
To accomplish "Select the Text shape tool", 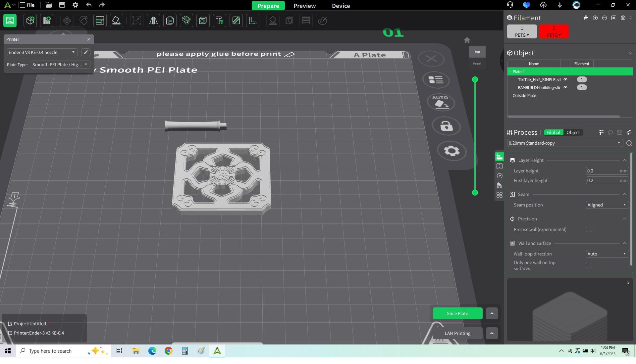I will pos(220,21).
